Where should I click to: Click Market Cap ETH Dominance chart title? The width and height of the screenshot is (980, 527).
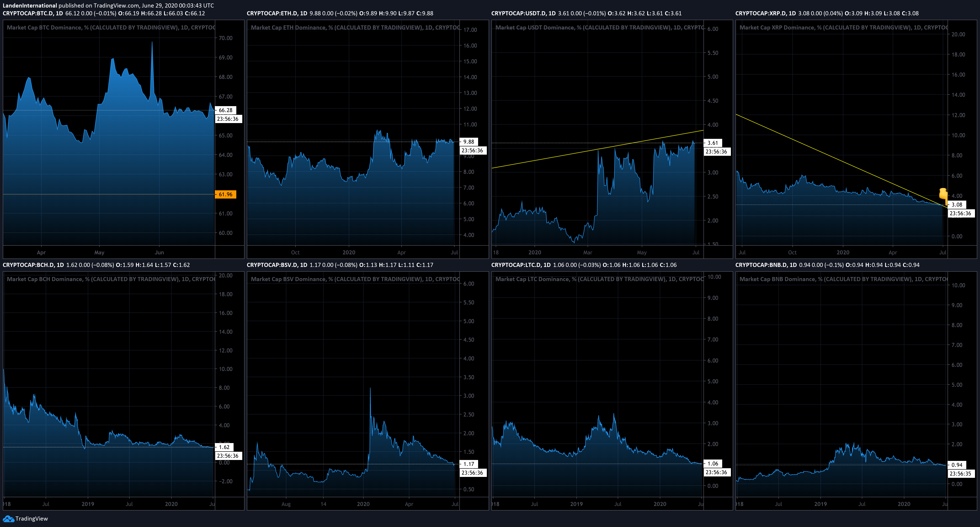355,27
